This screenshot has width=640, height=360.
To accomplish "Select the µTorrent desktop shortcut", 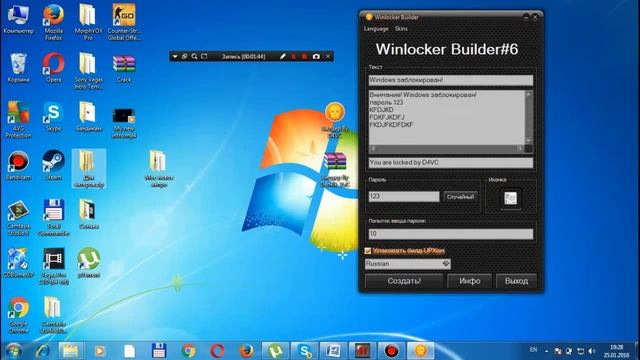I will [x=88, y=263].
